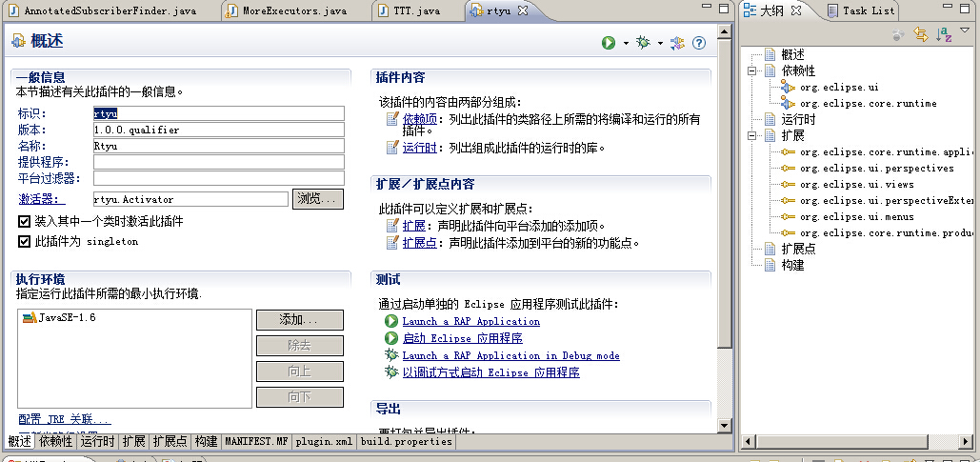Open the 激活器 hyperlink
The height and width of the screenshot is (462, 980).
[x=41, y=199]
